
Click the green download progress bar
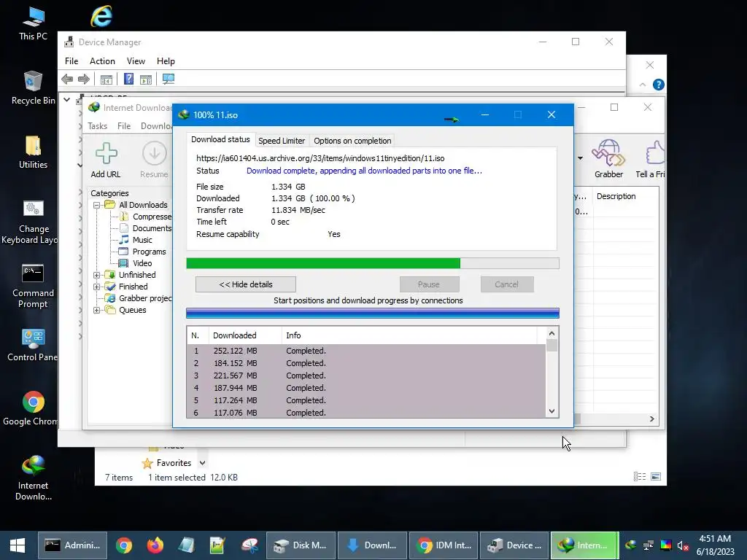pyautogui.click(x=373, y=263)
